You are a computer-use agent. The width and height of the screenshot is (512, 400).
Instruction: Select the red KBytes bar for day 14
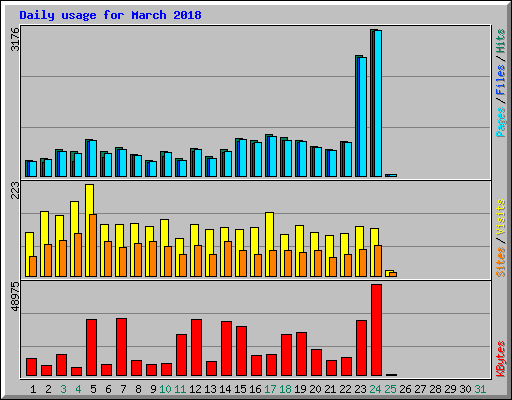point(227,348)
